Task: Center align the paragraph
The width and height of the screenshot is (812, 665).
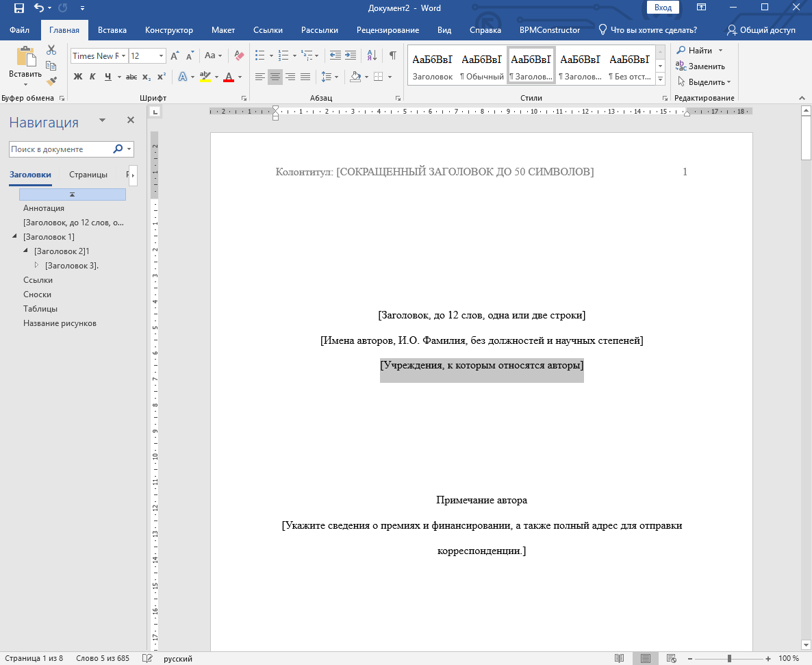Action: pyautogui.click(x=275, y=77)
